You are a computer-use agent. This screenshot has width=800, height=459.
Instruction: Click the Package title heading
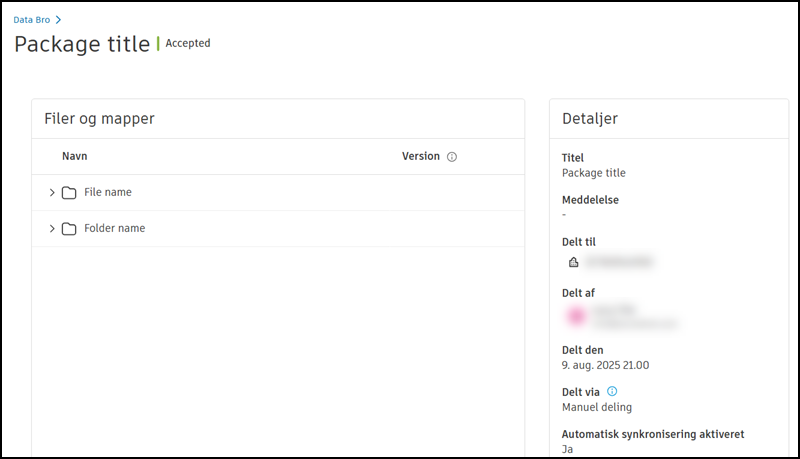pos(81,44)
